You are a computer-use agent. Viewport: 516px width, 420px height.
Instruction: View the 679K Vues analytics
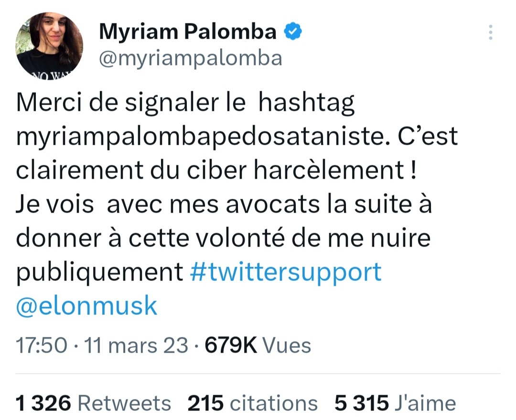[258, 345]
